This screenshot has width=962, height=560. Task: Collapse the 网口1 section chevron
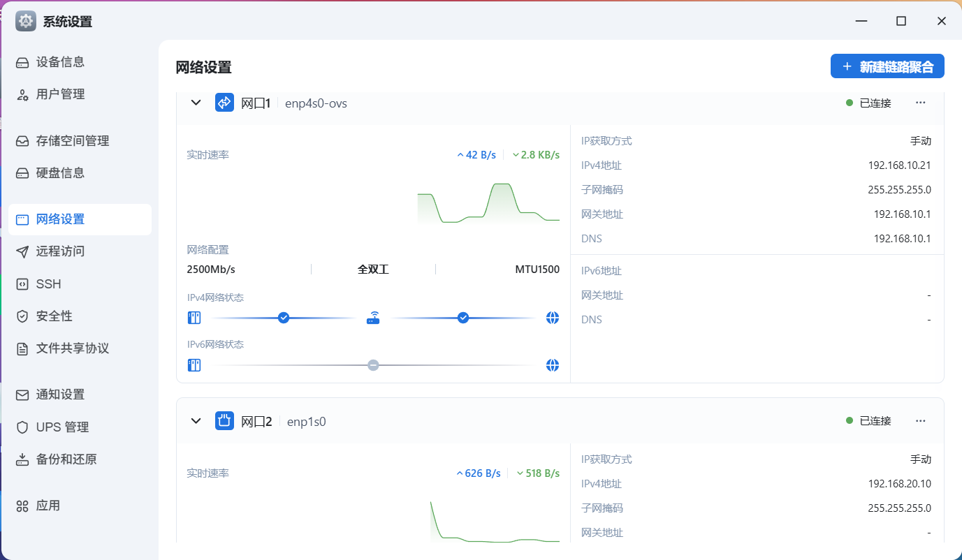(x=196, y=103)
